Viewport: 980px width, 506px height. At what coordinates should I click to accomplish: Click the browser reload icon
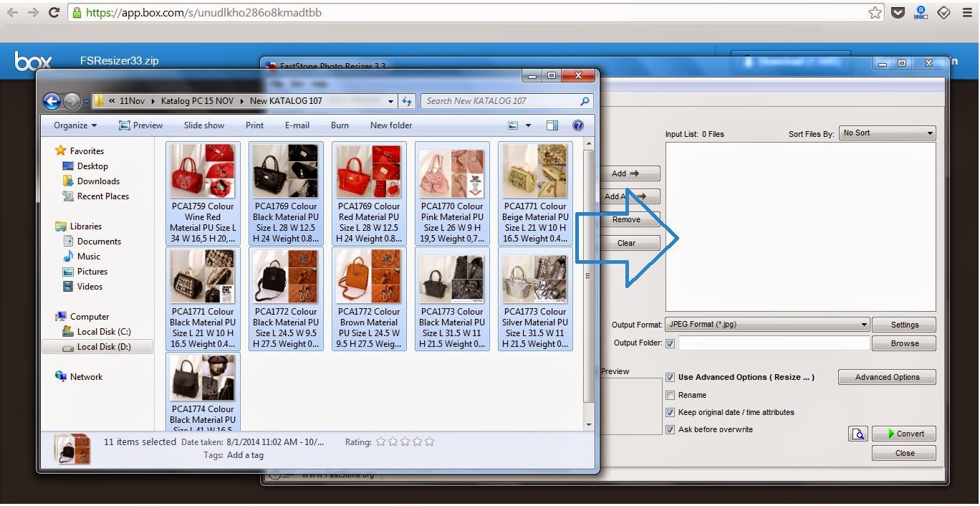(x=54, y=13)
